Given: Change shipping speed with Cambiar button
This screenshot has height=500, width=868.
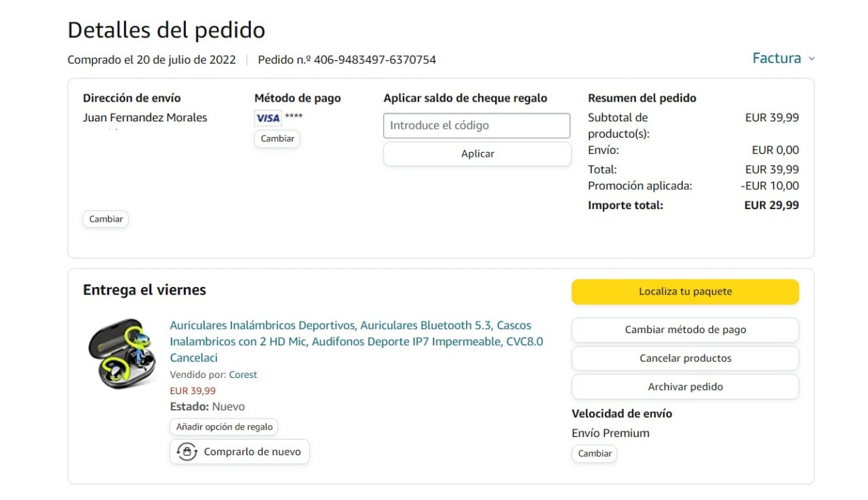Looking at the screenshot, I should [595, 453].
